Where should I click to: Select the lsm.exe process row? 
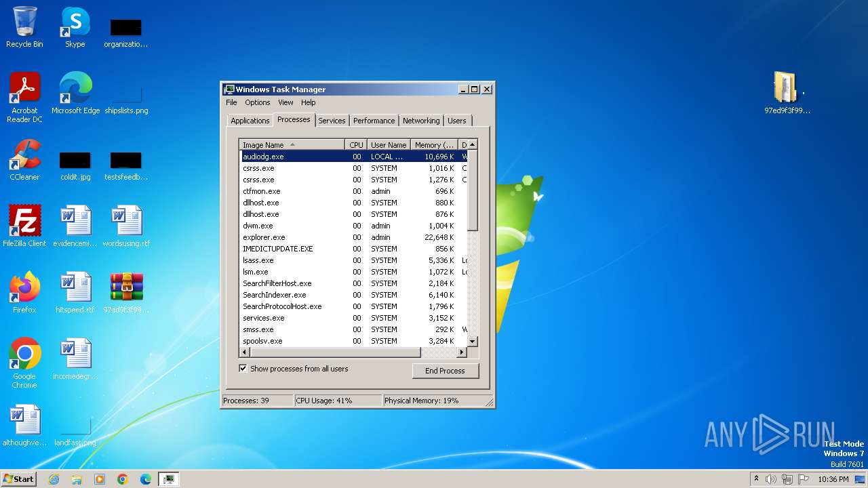353,272
